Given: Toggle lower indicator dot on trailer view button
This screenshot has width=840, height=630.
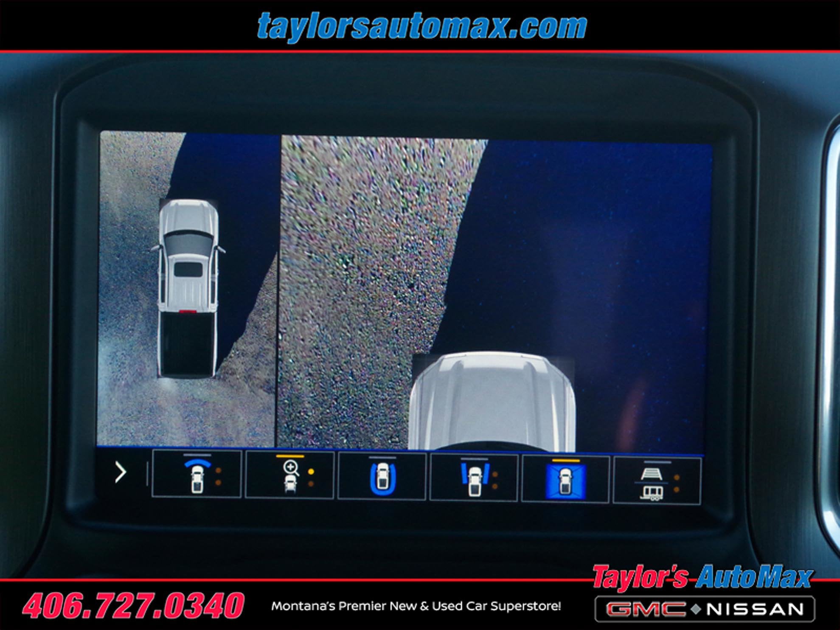Looking at the screenshot, I should [x=676, y=490].
